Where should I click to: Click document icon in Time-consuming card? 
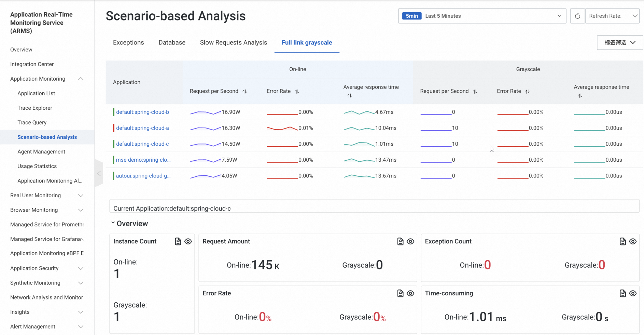pyautogui.click(x=622, y=293)
